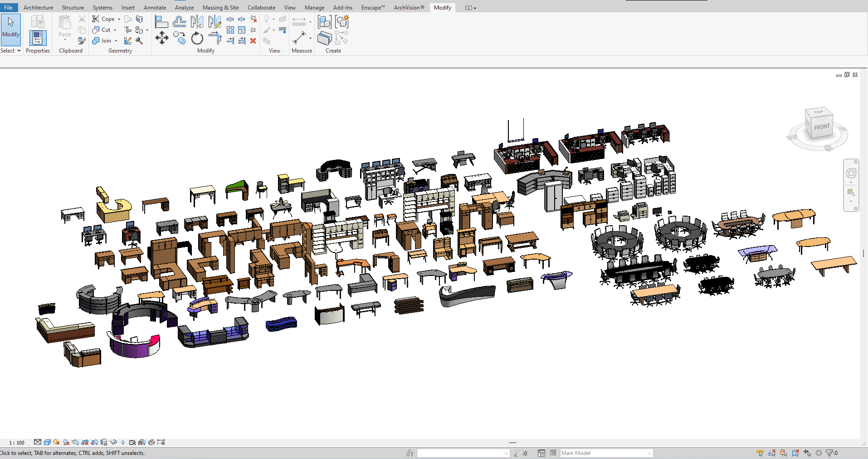Select the Offset tool
Image resolution: width=868 pixels, height=459 pixels.
[180, 22]
